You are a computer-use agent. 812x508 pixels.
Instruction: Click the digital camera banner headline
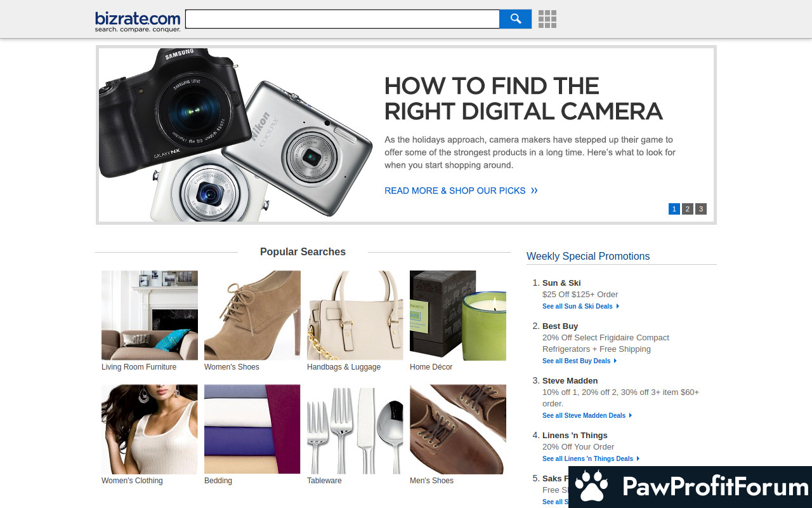[523, 98]
